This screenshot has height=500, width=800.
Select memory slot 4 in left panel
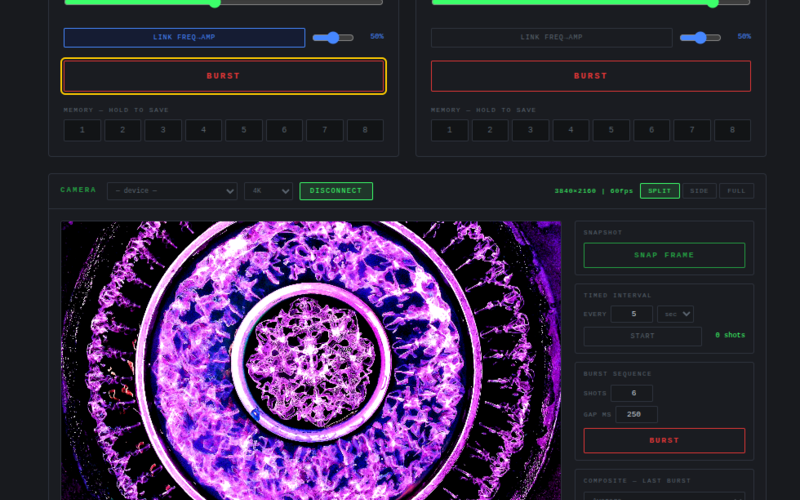204,130
